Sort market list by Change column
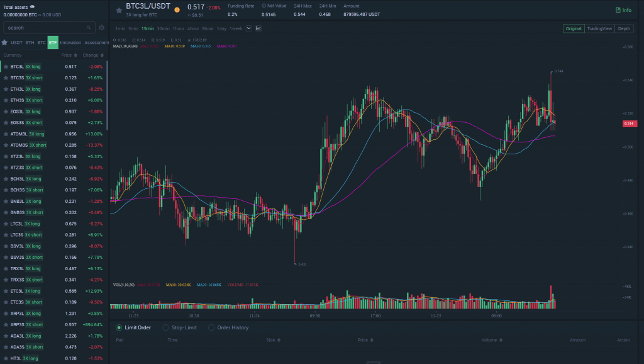 (x=92, y=55)
